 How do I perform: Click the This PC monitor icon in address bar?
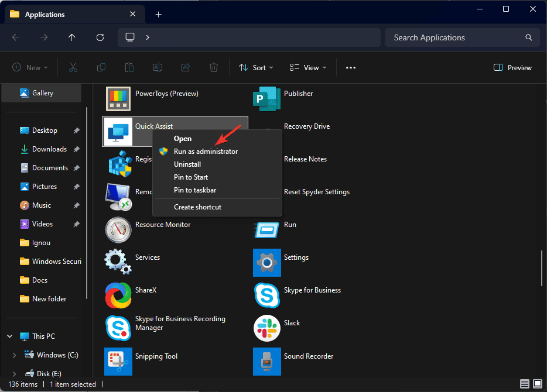130,37
